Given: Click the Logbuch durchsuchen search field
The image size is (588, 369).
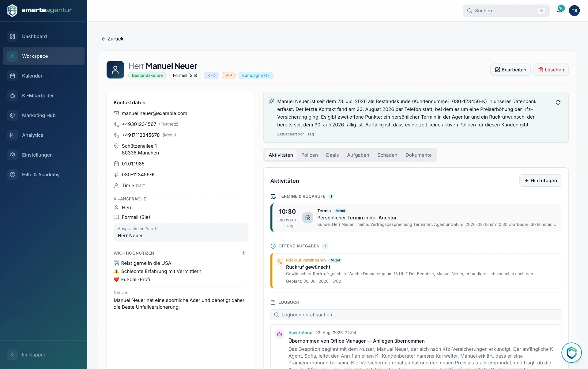Looking at the screenshot, I should coord(416,315).
